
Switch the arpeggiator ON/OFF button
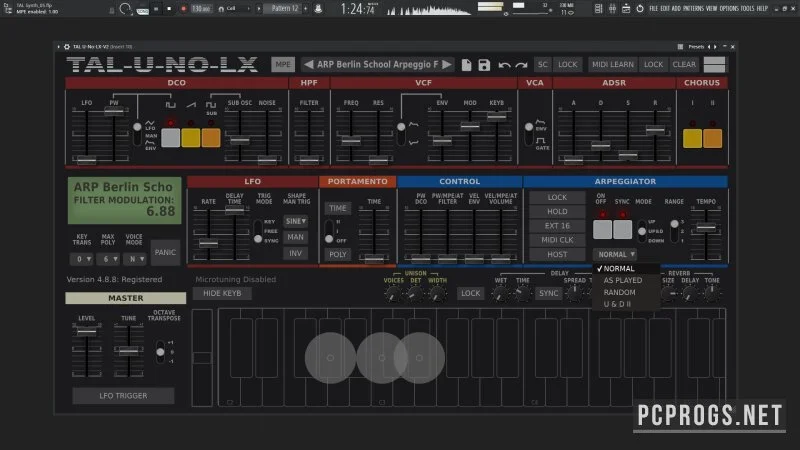603,230
